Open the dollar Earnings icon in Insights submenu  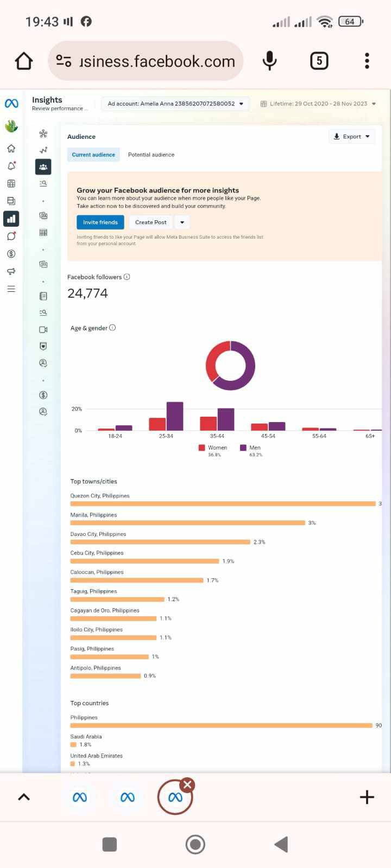click(43, 395)
